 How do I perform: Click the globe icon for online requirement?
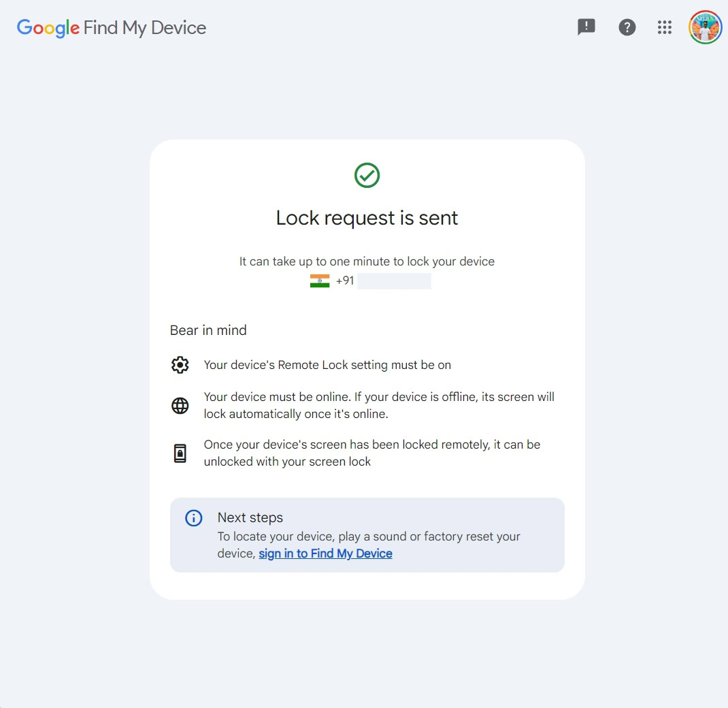[180, 406]
